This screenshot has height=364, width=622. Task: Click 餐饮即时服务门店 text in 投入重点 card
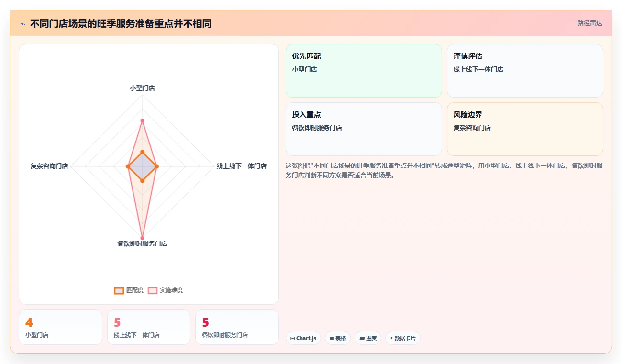pyautogui.click(x=317, y=128)
